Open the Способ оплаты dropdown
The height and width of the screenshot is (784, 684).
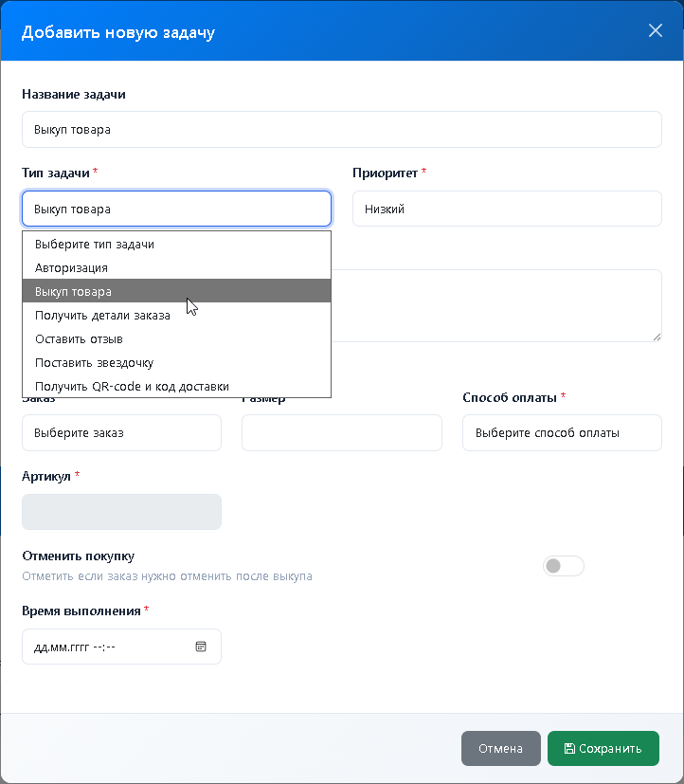(x=562, y=432)
